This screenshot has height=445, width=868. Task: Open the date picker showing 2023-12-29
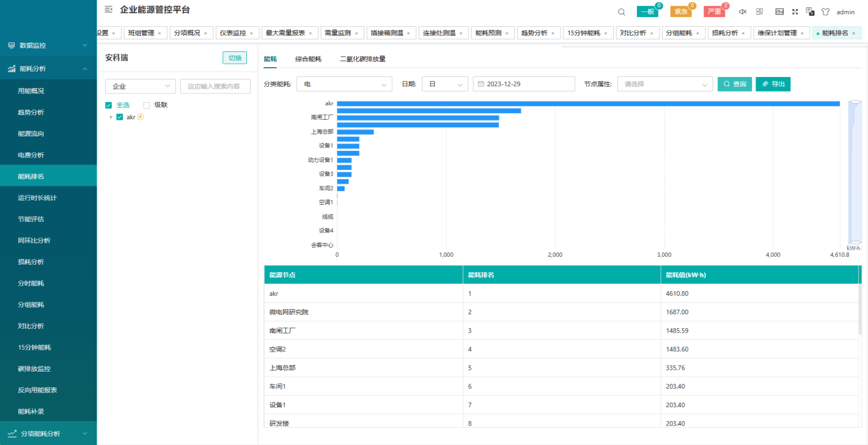click(524, 84)
